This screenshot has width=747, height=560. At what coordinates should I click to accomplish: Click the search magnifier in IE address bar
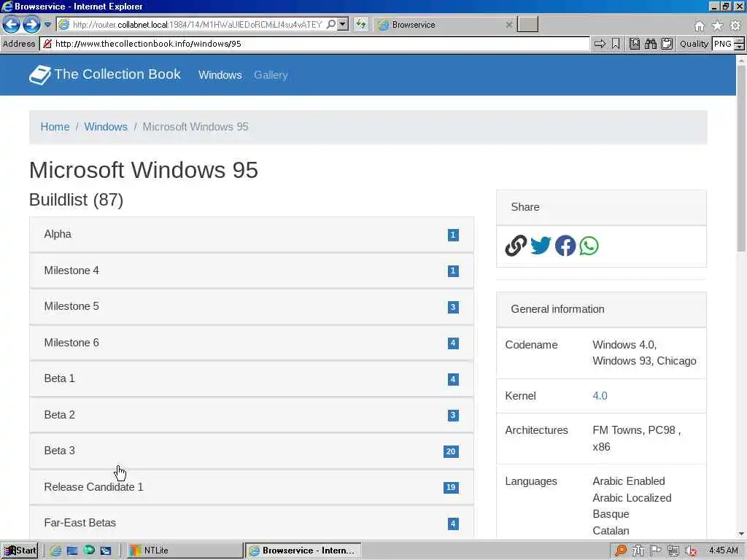(x=330, y=24)
